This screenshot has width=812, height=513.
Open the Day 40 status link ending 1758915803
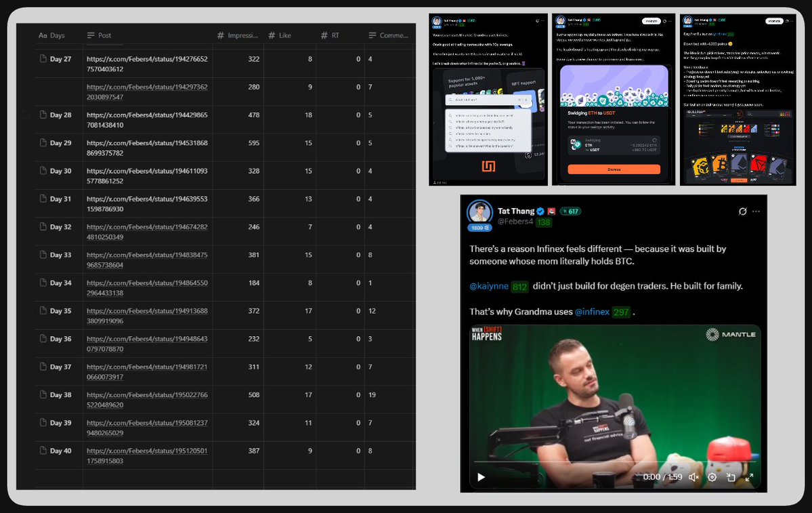click(147, 455)
